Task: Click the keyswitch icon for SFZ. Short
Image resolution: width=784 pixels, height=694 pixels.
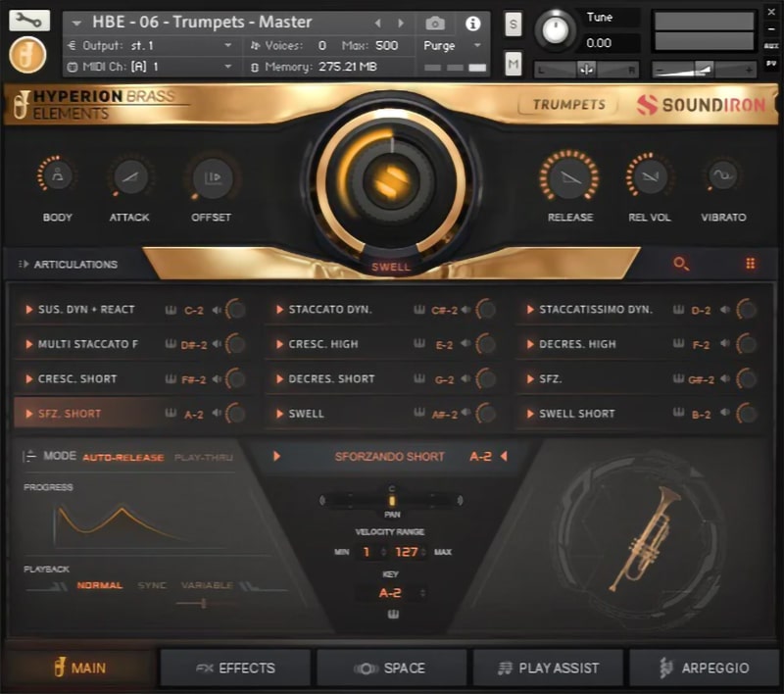Action: (171, 413)
